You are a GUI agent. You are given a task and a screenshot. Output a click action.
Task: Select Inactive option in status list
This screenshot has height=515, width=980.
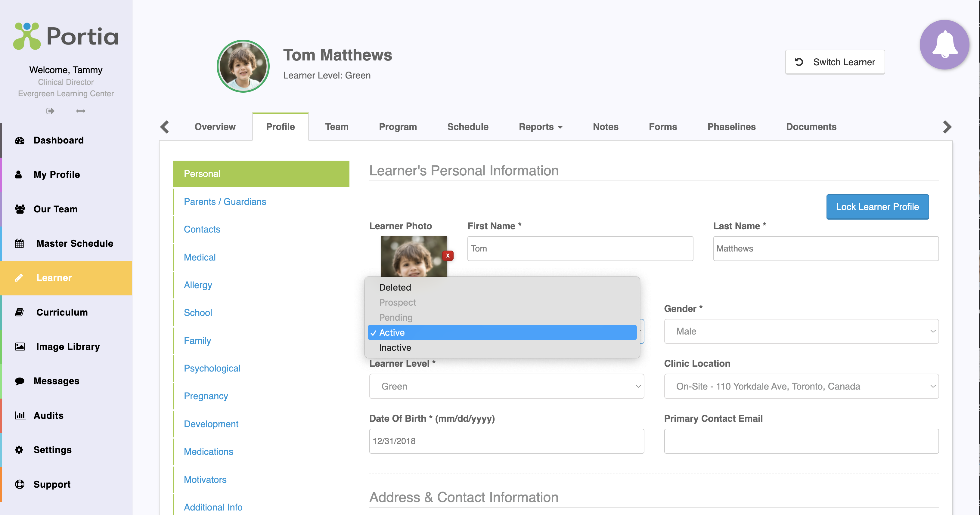(395, 347)
